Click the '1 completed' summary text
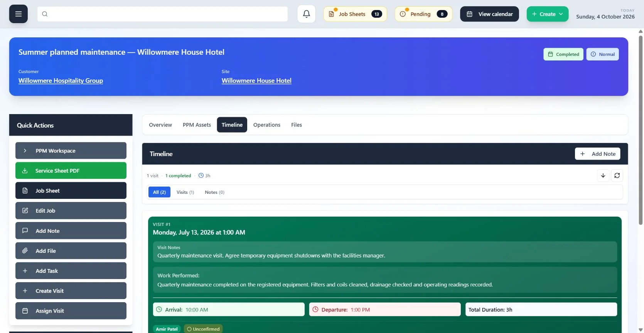This screenshot has height=333, width=644. point(178,176)
